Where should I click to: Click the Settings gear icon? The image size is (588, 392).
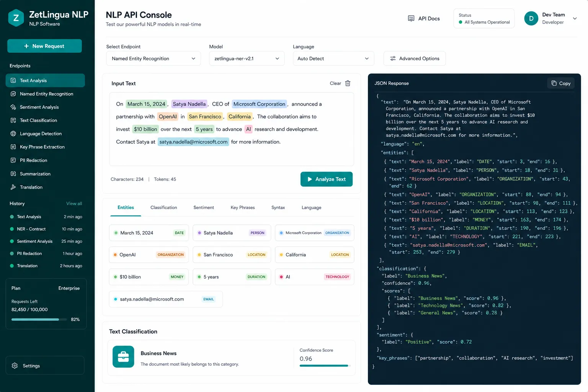15,366
